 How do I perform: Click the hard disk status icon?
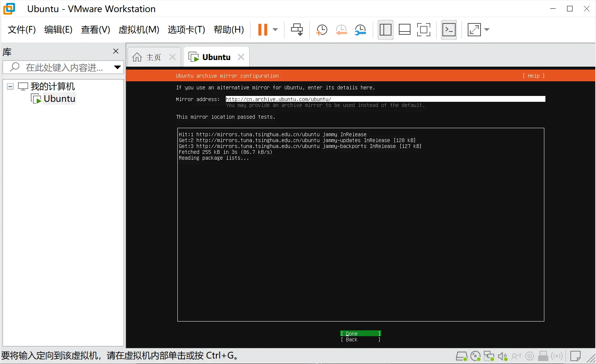[461, 356]
